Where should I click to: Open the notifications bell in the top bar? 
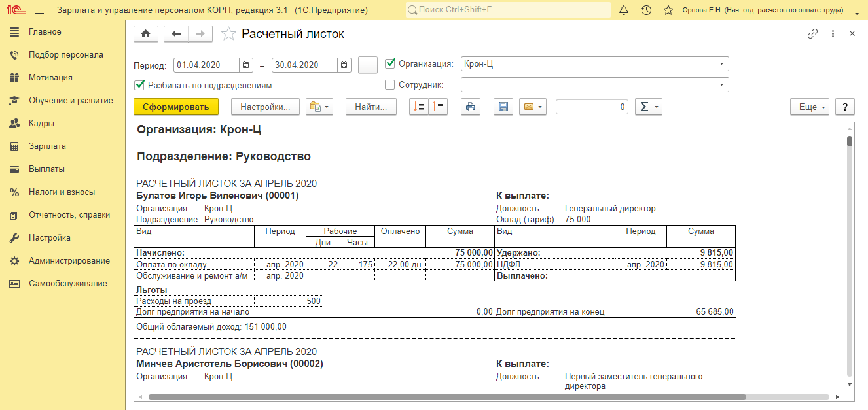[624, 10]
